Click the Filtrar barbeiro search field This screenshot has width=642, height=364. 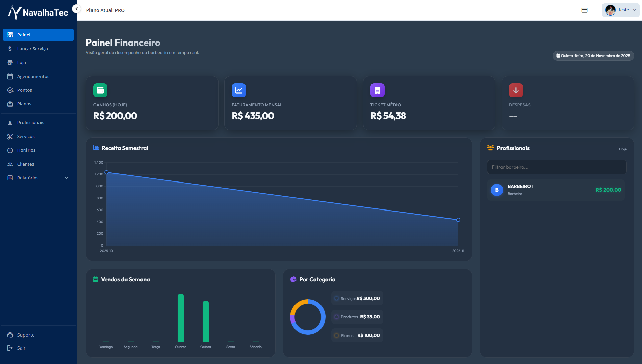pyautogui.click(x=556, y=167)
